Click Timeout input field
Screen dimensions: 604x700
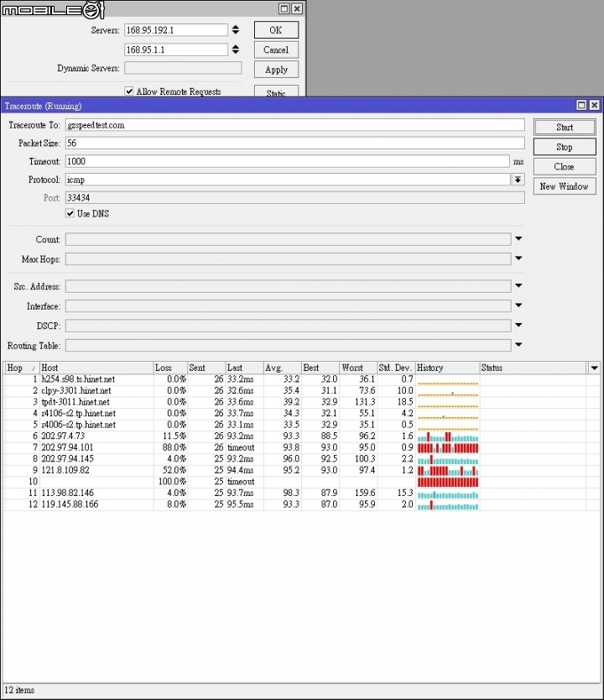point(287,161)
